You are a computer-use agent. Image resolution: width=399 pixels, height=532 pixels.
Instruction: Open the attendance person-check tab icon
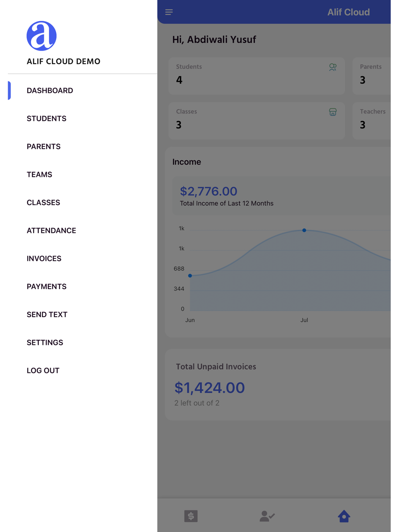pyautogui.click(x=267, y=516)
